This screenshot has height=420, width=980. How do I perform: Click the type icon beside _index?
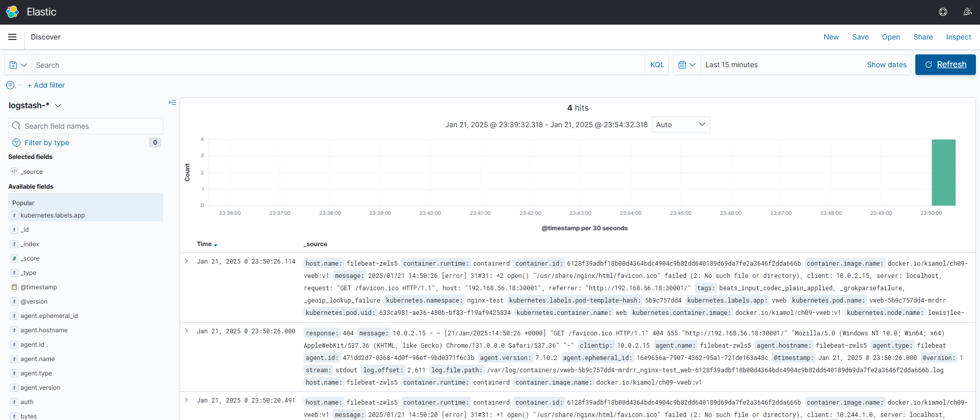click(14, 244)
